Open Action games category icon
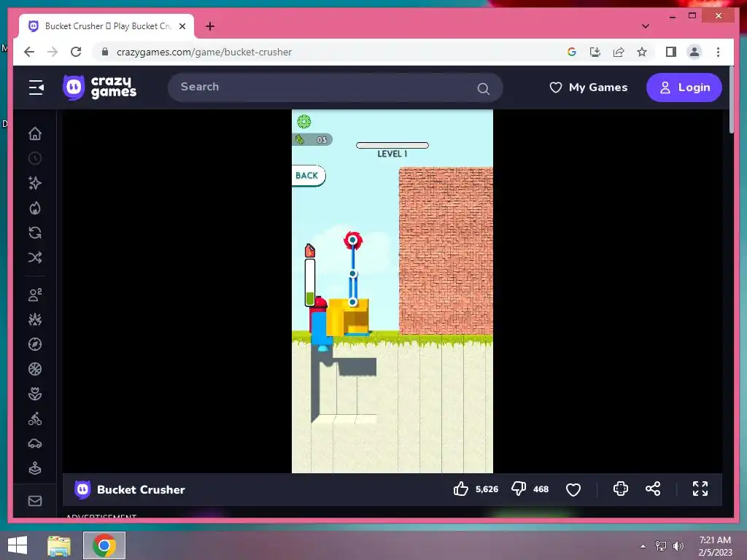Screen dimensions: 747x560 coord(35,319)
